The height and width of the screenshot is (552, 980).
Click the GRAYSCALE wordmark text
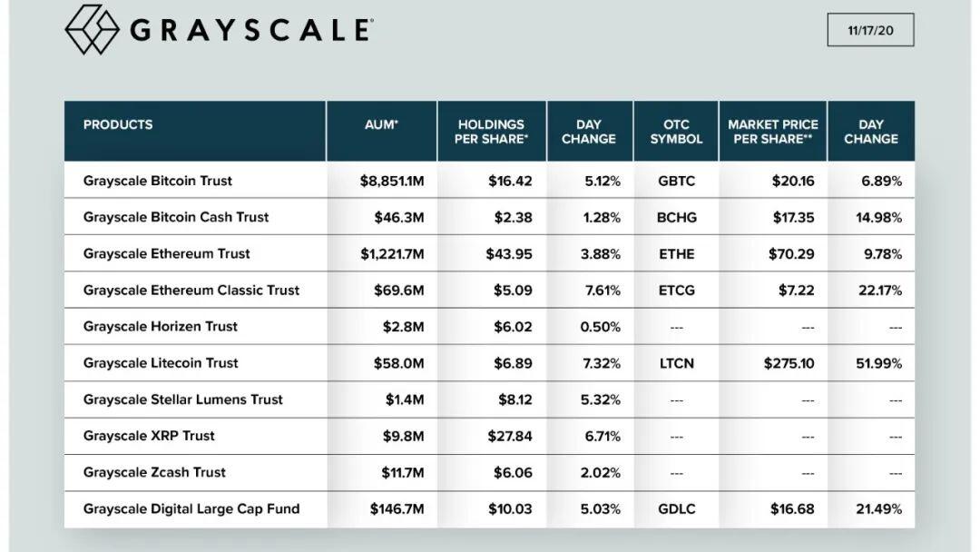point(252,30)
